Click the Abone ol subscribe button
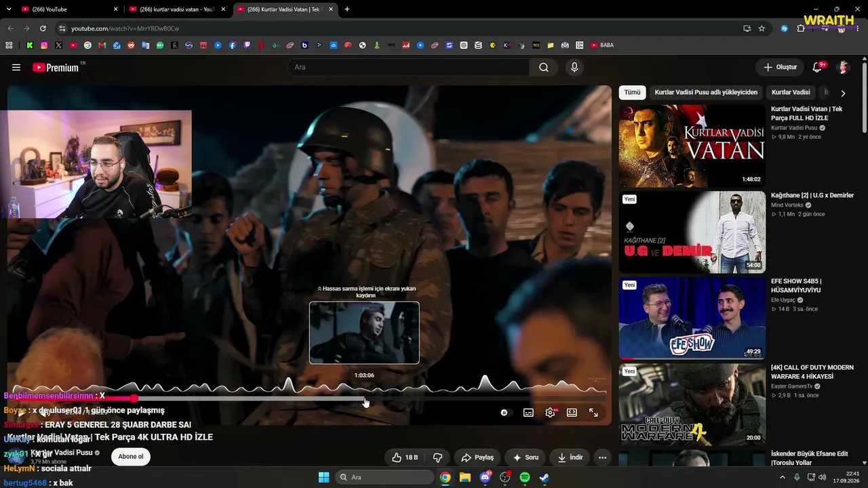Screen dimensions: 868x488 point(131,456)
